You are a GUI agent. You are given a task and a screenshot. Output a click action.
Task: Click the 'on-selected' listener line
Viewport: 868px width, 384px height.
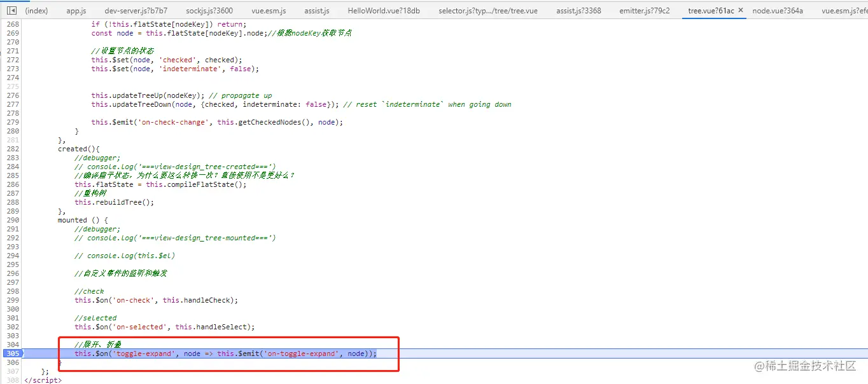165,327
